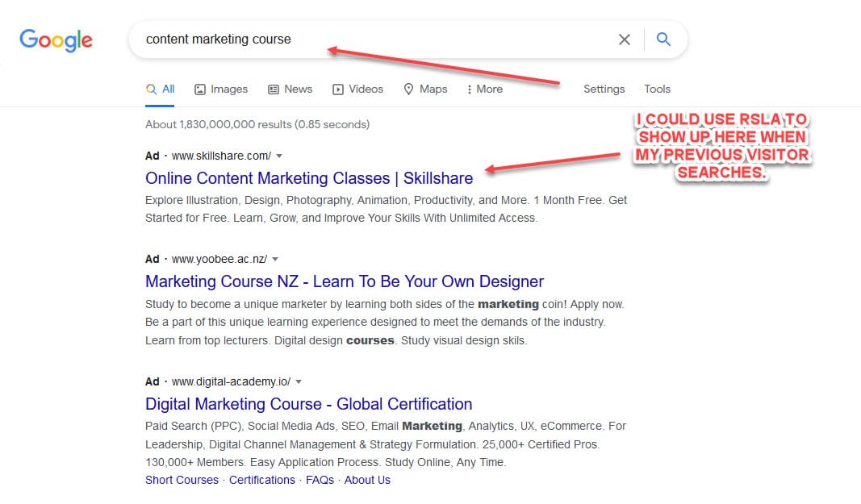
Task: Open Marketing Course NZ ad link
Action: point(345,281)
